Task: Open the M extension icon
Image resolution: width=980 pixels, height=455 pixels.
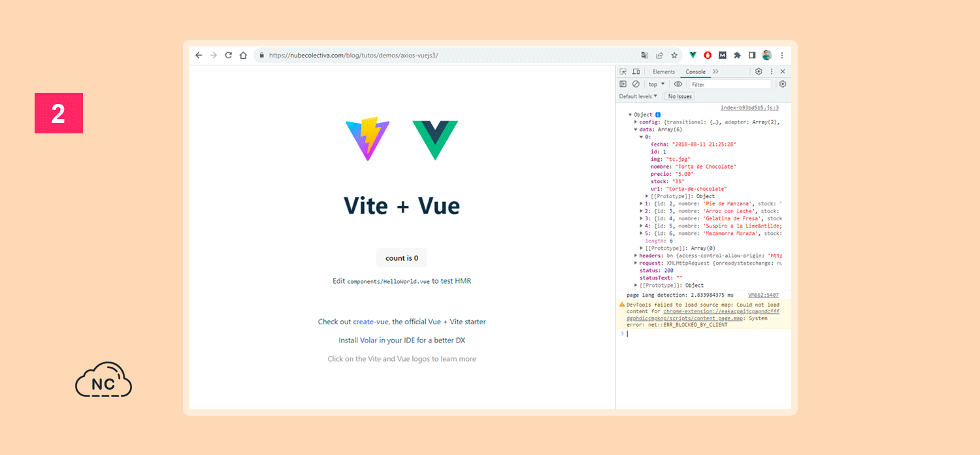Action: pyautogui.click(x=723, y=56)
